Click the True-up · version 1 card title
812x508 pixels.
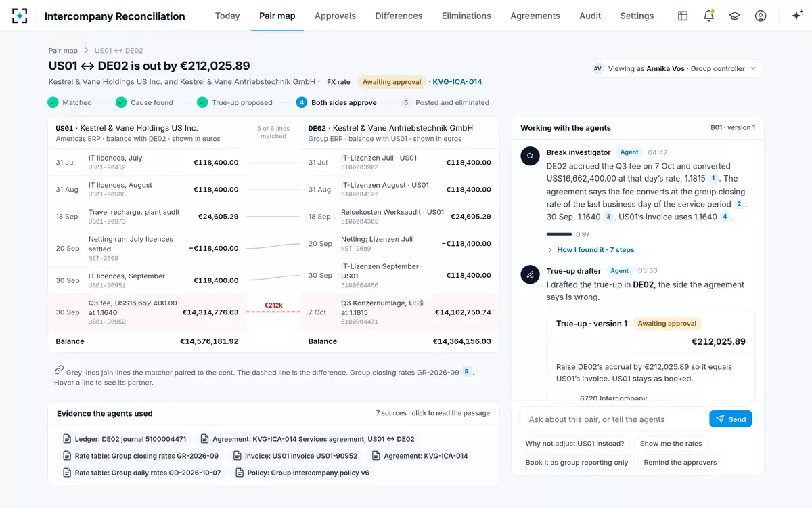coord(592,324)
